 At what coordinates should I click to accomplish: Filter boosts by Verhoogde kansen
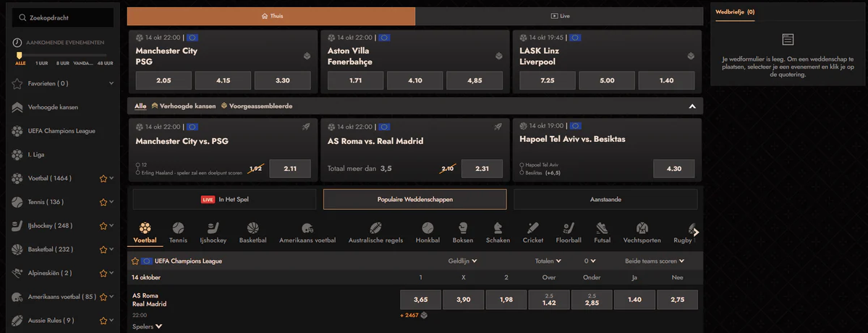click(184, 106)
